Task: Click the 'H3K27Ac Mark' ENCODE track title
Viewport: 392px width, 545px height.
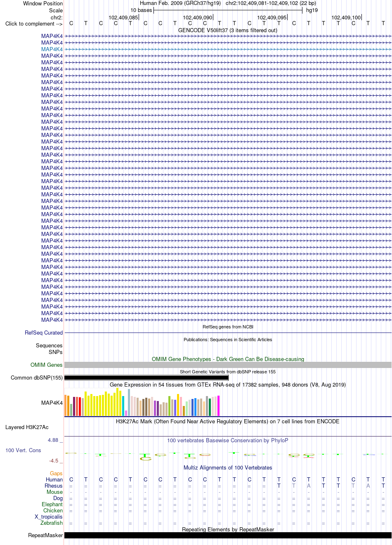Action: [228, 421]
